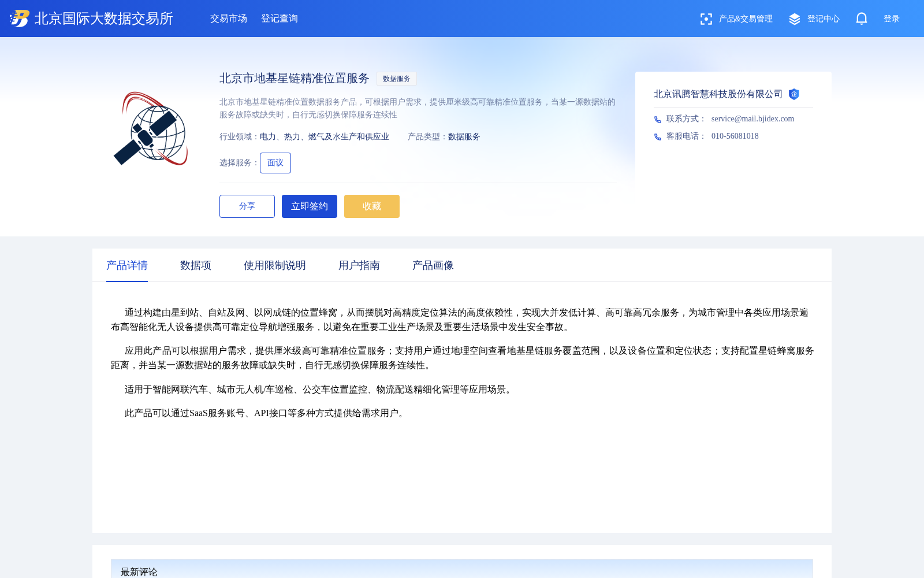Click the Beijing data exchange logo icon
This screenshot has height=578, width=924.
point(20,18)
